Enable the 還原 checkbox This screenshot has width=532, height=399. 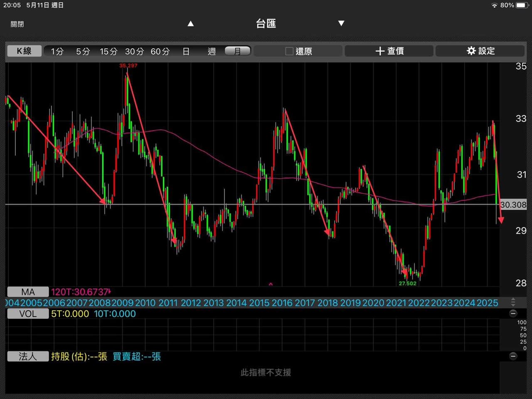pos(289,51)
